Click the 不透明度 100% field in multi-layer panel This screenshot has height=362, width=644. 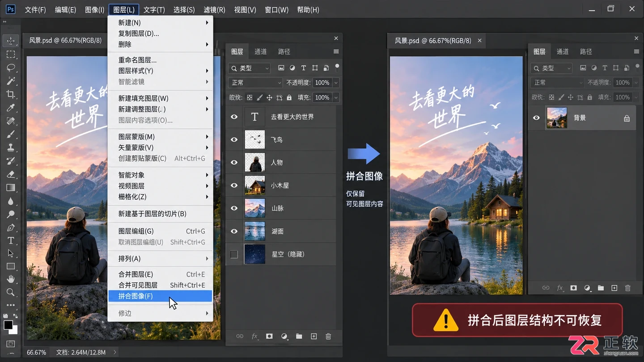tap(322, 83)
